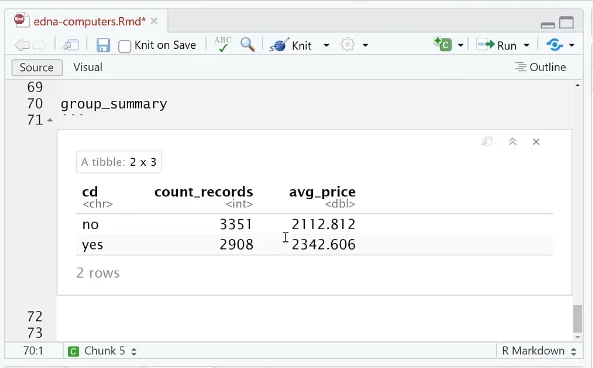Maximize the source pane
The height and width of the screenshot is (368, 593).
(567, 23)
